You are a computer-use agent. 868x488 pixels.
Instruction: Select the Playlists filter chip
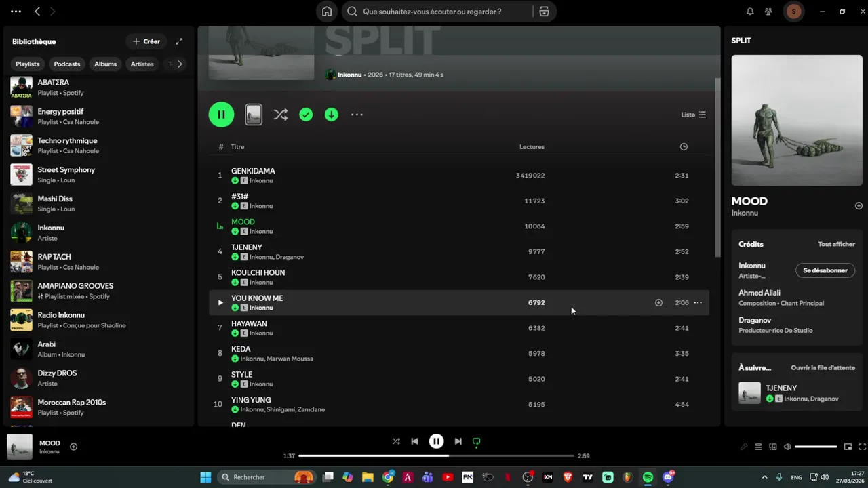pyautogui.click(x=28, y=64)
